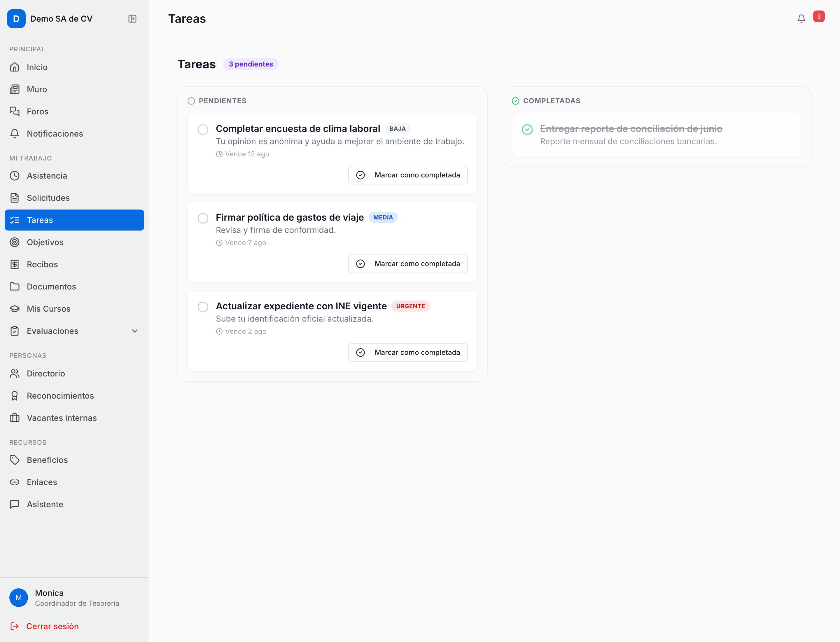Click the Directorio people icon
Screen dimensions: 840x642
(15, 373)
